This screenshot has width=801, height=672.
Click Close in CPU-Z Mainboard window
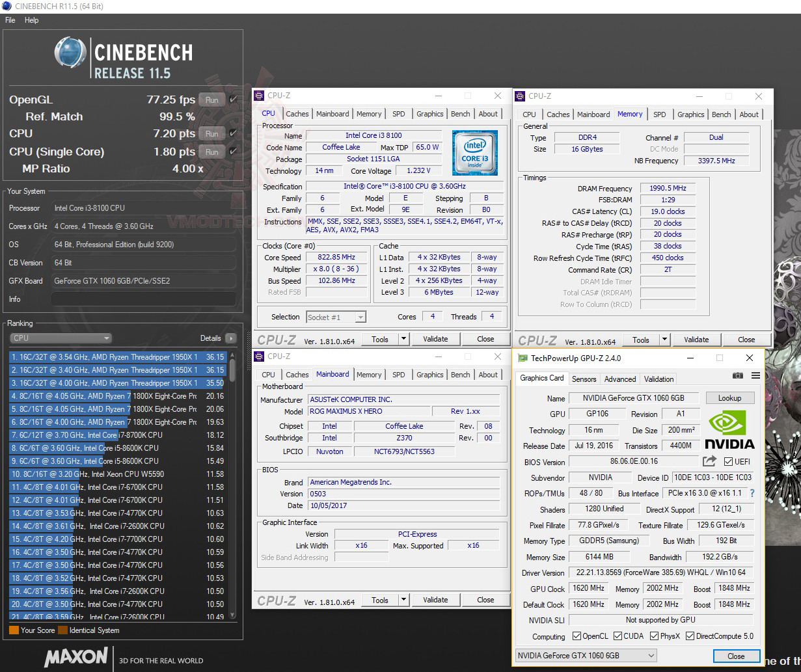pyautogui.click(x=485, y=600)
